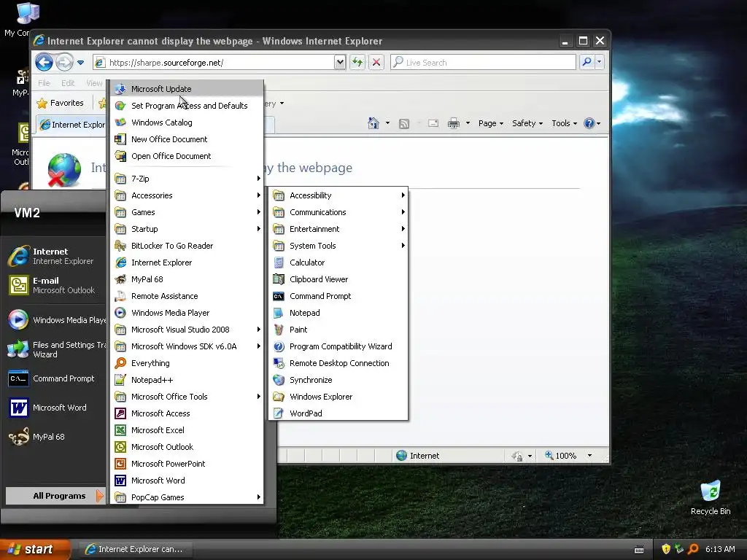Click E-mail Microsoft Outlook in Start menu
Screen dimensions: 747x560
[55, 285]
